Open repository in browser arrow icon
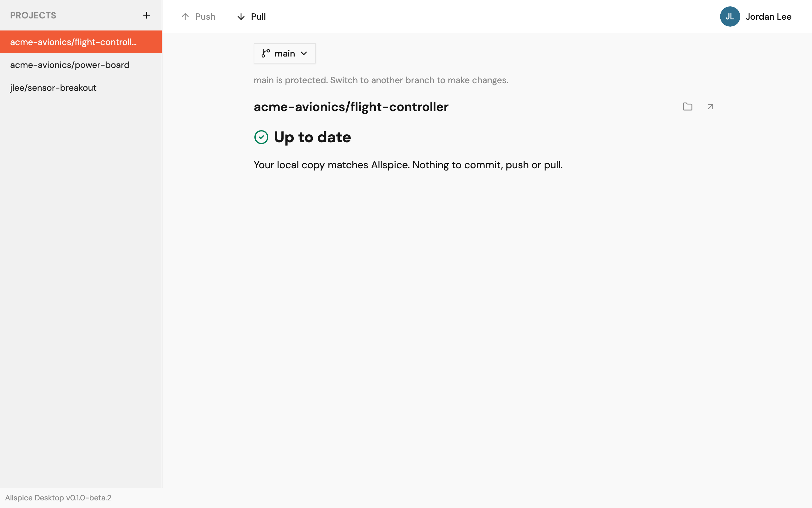 tap(710, 106)
